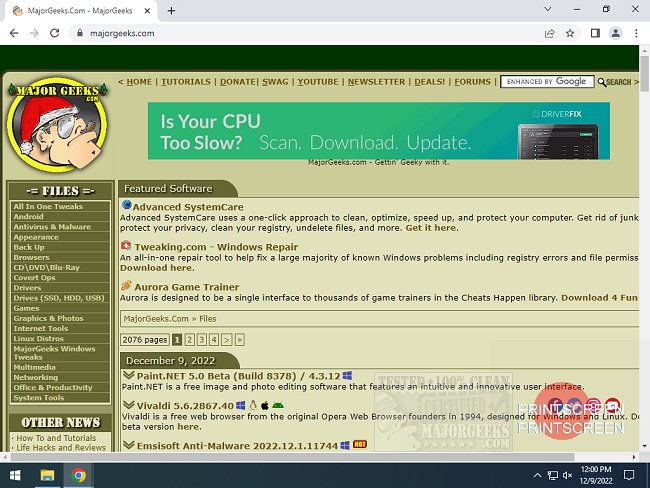This screenshot has width=650, height=488.
Task: Go to page 2 of files
Action: pyautogui.click(x=189, y=340)
